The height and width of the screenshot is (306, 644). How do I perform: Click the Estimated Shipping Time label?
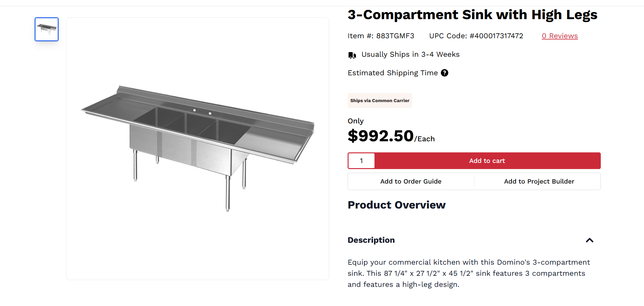click(x=393, y=73)
